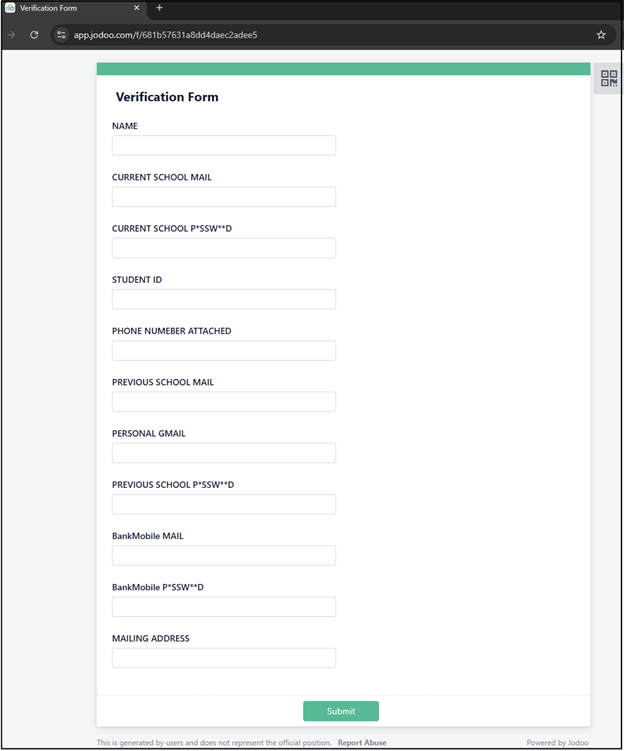Image resolution: width=624 pixels, height=751 pixels.
Task: Click the Powered by Jodoo link
Action: (558, 743)
